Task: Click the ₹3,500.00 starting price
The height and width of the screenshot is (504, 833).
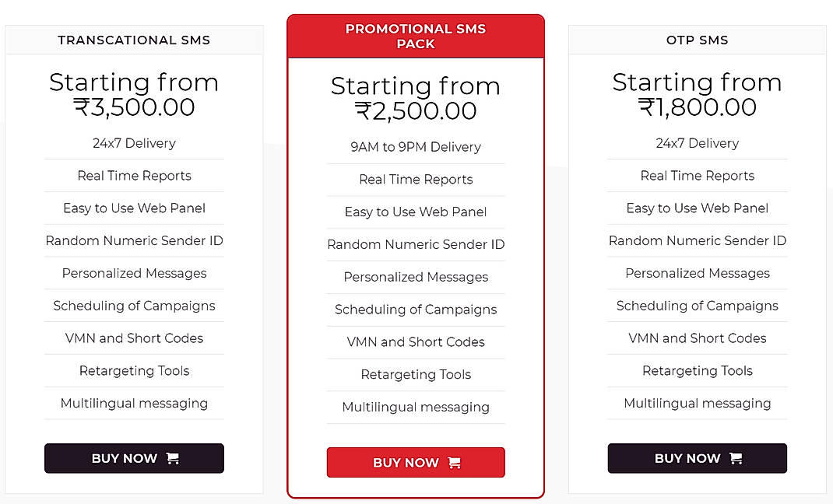Action: (x=133, y=107)
